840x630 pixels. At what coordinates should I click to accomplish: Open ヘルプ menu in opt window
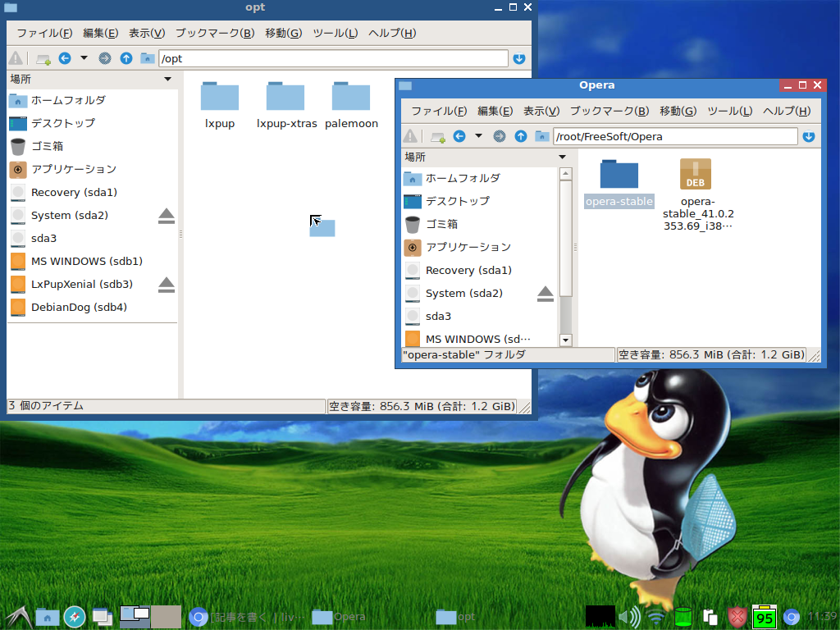point(392,33)
